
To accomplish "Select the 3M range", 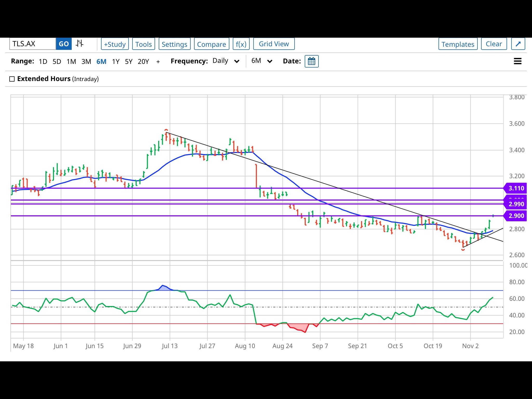I will click(86, 62).
